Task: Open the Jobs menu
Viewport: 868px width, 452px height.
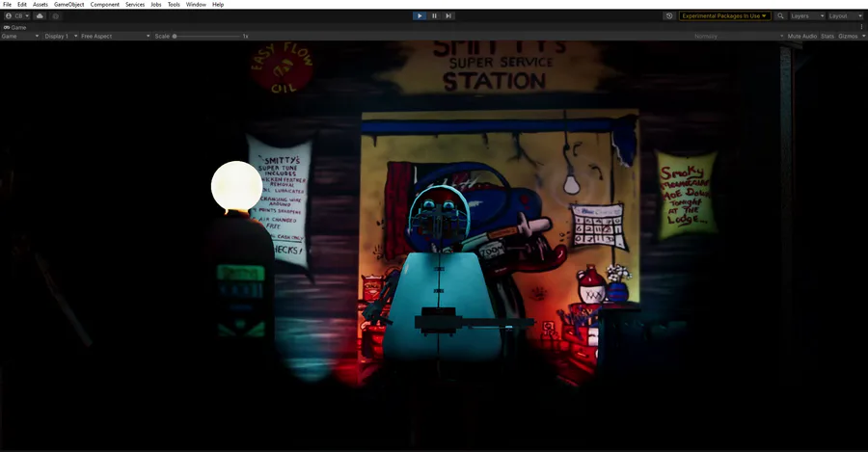Action: click(156, 5)
